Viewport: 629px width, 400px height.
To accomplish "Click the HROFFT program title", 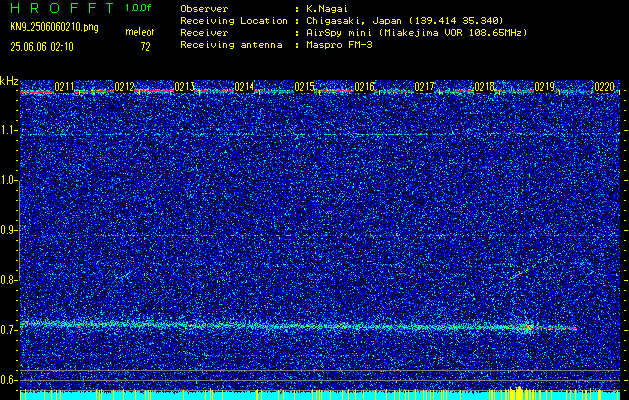I will coord(62,8).
